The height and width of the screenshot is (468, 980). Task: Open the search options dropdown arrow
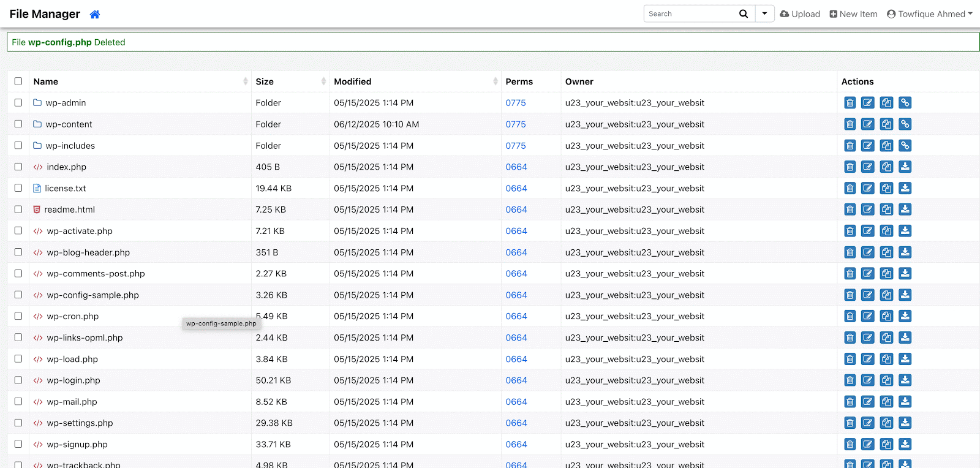[x=764, y=13]
